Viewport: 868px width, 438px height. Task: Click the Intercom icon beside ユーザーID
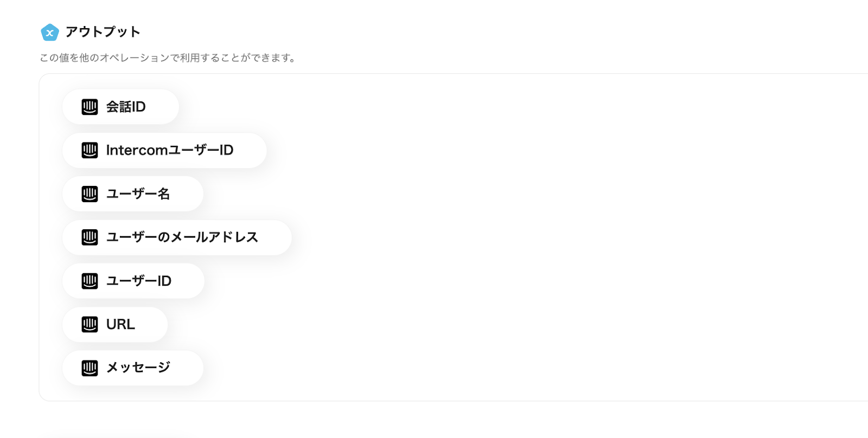click(x=90, y=281)
